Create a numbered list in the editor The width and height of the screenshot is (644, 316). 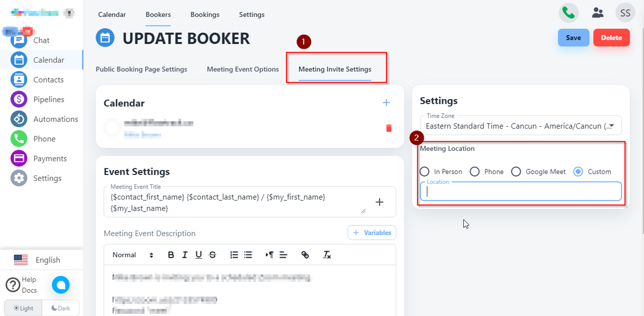[234, 255]
